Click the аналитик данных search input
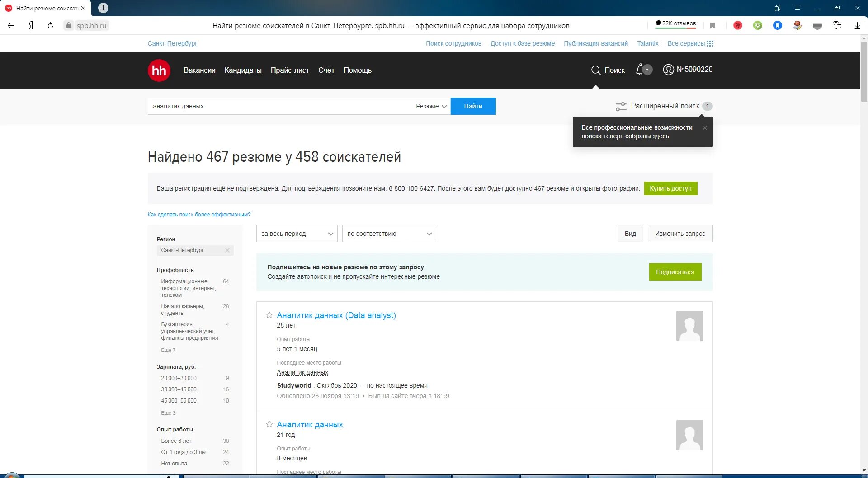 coord(280,106)
